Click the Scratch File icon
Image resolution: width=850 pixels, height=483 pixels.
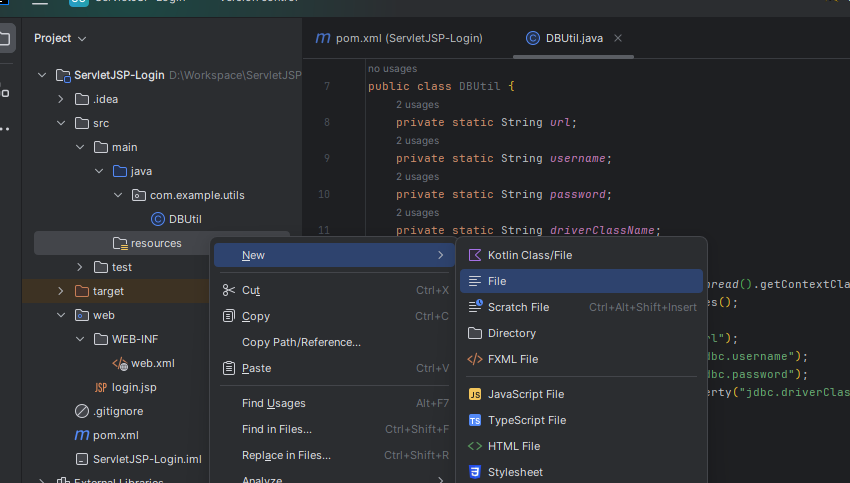[x=475, y=307]
